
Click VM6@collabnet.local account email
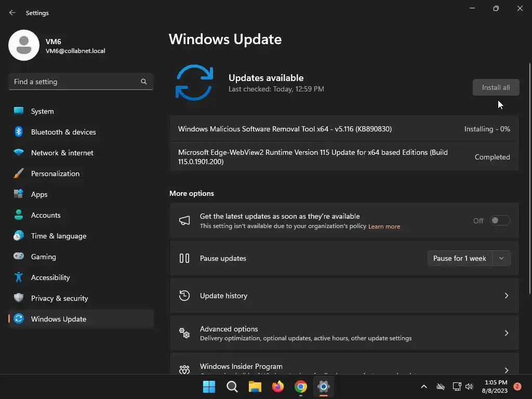click(x=75, y=51)
